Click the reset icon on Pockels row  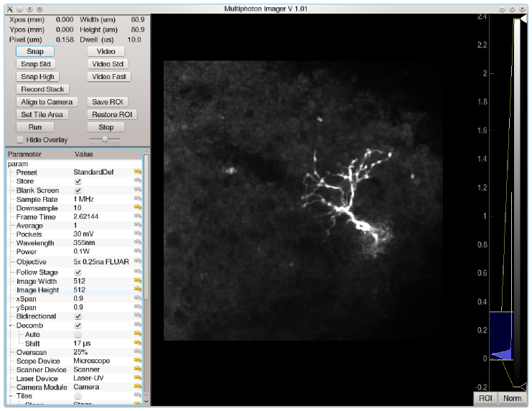(138, 234)
